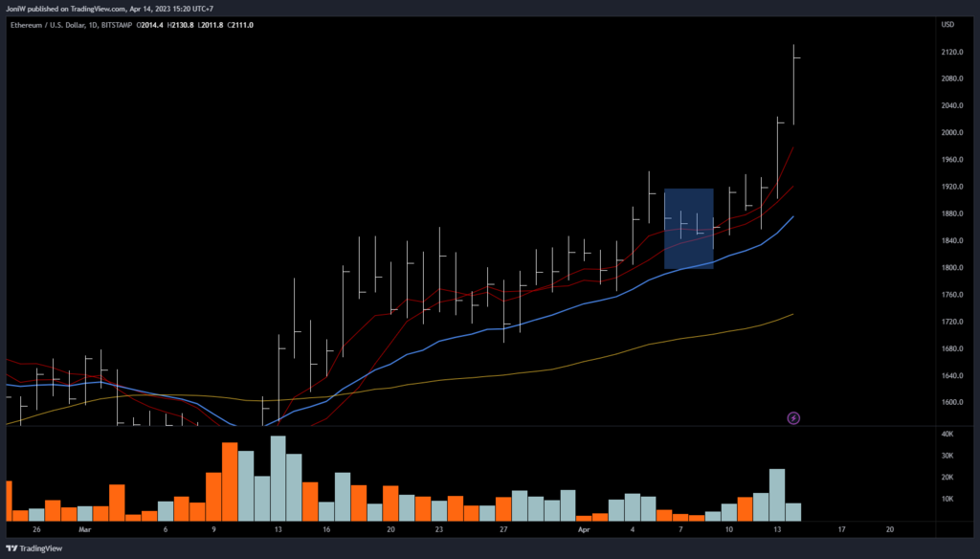This screenshot has width=980, height=559.
Task: Click the C2111.0 close value in header
Action: click(238, 25)
